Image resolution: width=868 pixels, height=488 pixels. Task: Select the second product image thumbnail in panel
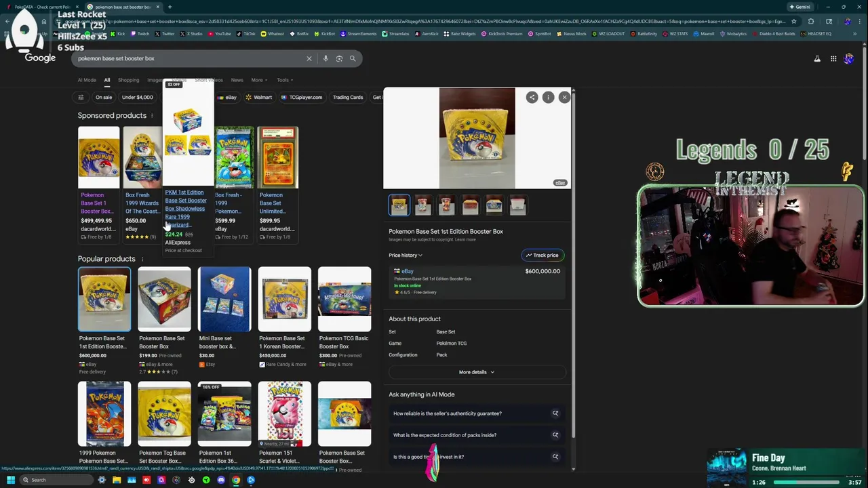(x=422, y=205)
